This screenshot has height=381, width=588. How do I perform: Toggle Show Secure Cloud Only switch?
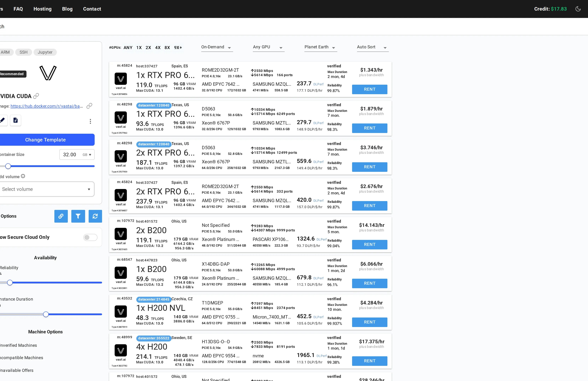pos(90,237)
